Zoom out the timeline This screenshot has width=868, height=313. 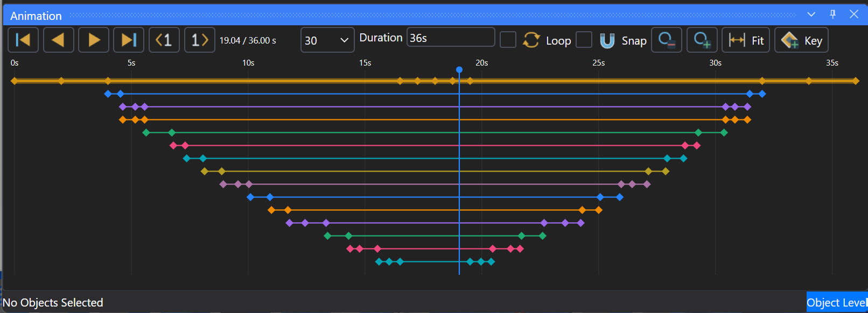pyautogui.click(x=667, y=40)
